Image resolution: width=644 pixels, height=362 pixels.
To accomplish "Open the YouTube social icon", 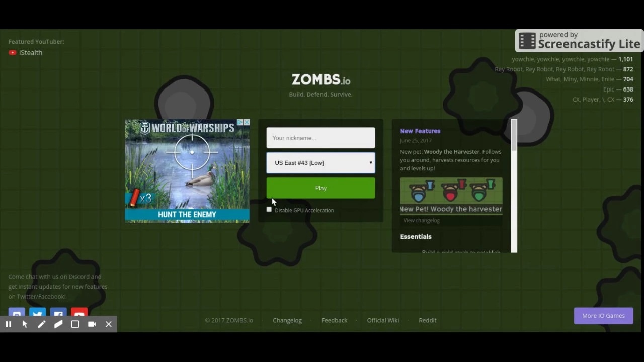I will pyautogui.click(x=79, y=313).
